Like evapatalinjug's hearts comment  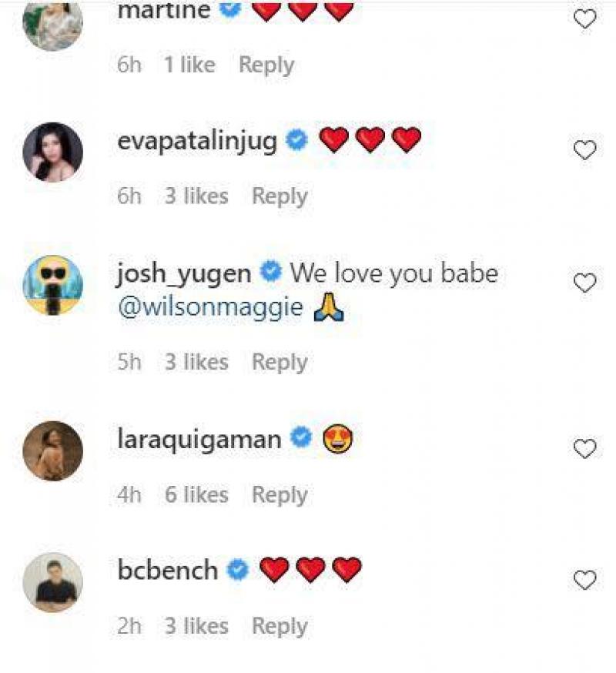point(585,150)
